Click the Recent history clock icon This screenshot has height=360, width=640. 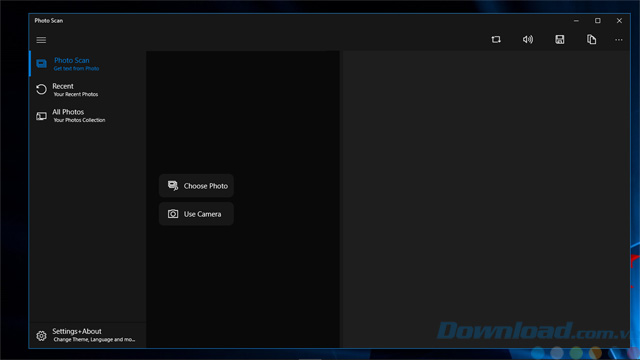[41, 89]
